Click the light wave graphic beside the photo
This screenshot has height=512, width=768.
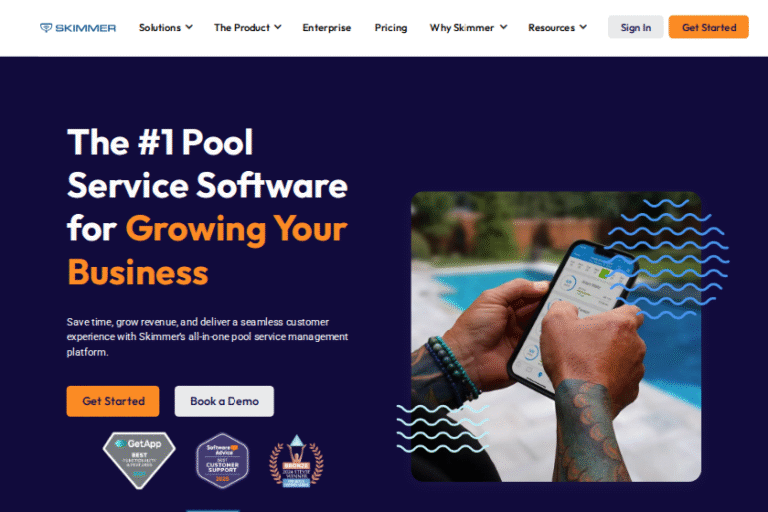pyautogui.click(x=442, y=428)
